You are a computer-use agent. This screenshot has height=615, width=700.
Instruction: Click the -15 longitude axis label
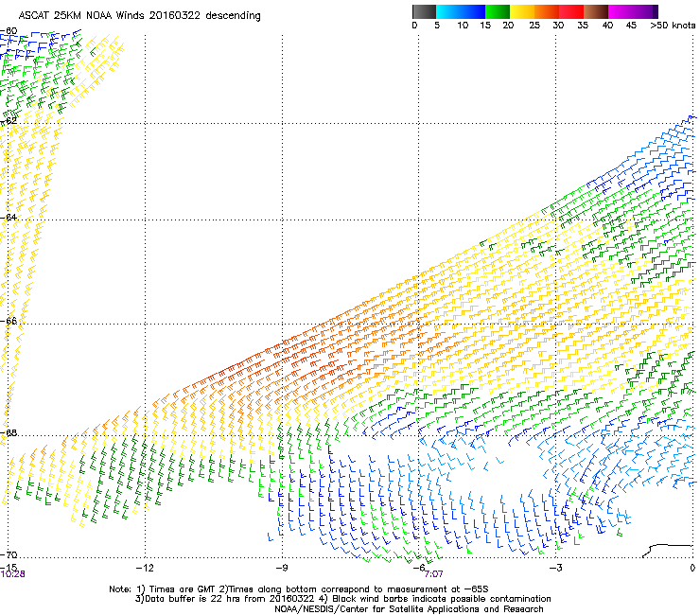pyautogui.click(x=8, y=567)
